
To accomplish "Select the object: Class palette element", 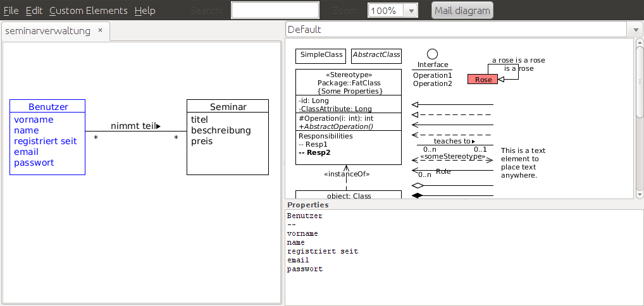I will click(349, 195).
